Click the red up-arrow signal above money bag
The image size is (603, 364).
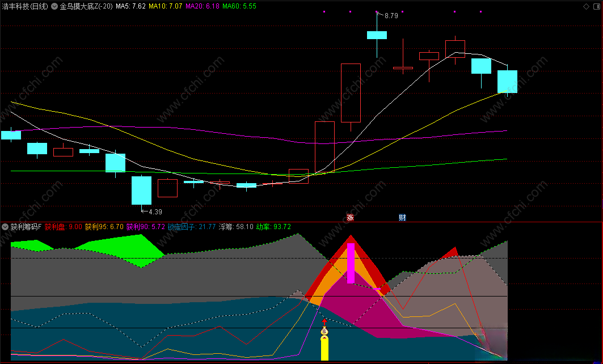(324, 321)
